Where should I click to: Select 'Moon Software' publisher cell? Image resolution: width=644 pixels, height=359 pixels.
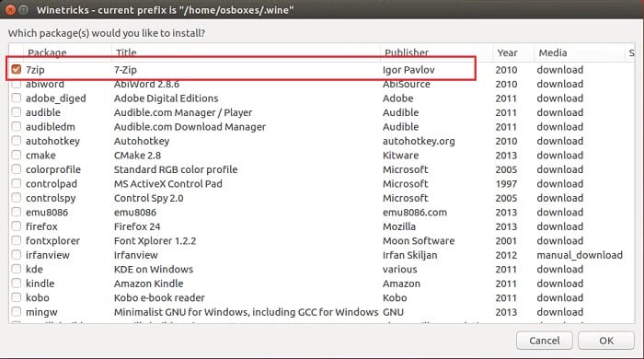click(419, 240)
